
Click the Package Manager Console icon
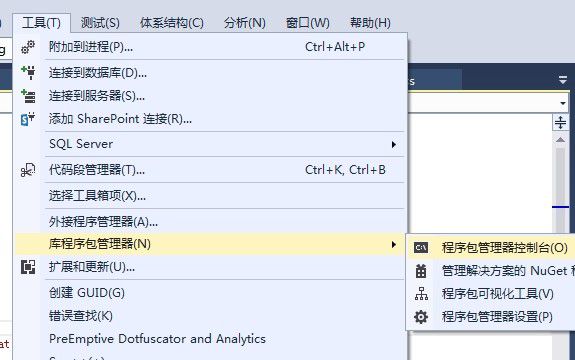421,248
